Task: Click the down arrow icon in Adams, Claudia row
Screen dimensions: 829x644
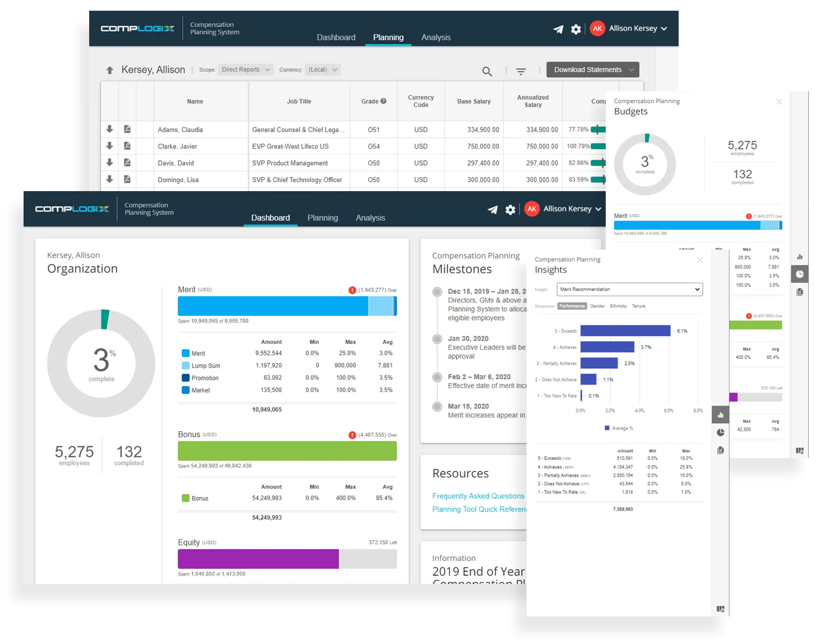Action: point(109,129)
